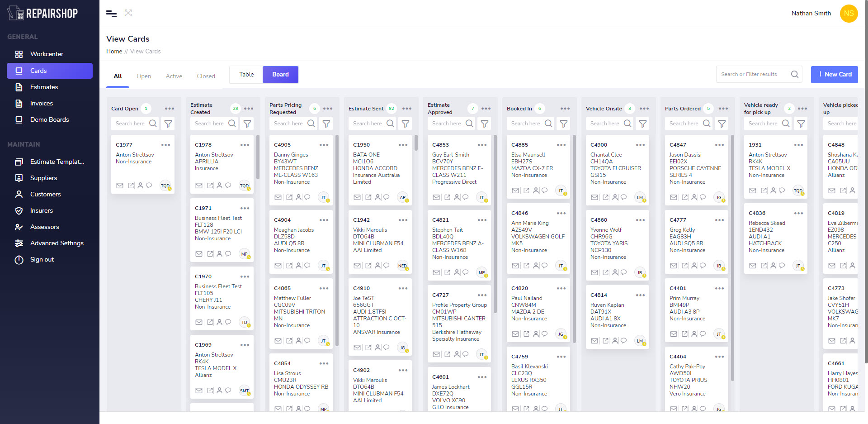Viewport: 868px width, 424px height.
Task: Click the Home breadcrumb link
Action: pyautogui.click(x=114, y=51)
